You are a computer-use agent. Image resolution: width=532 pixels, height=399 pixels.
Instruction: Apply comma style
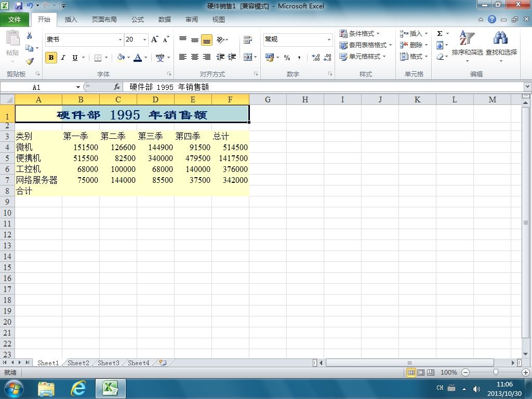click(299, 57)
